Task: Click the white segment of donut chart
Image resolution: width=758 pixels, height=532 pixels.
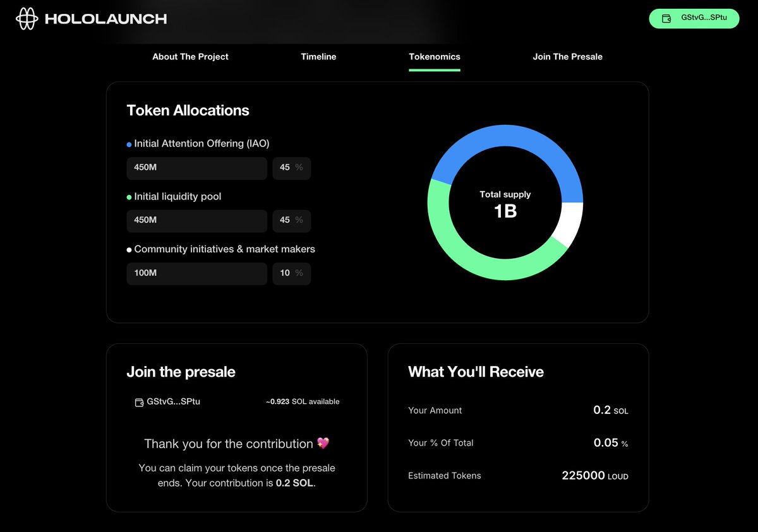Action: (568, 222)
